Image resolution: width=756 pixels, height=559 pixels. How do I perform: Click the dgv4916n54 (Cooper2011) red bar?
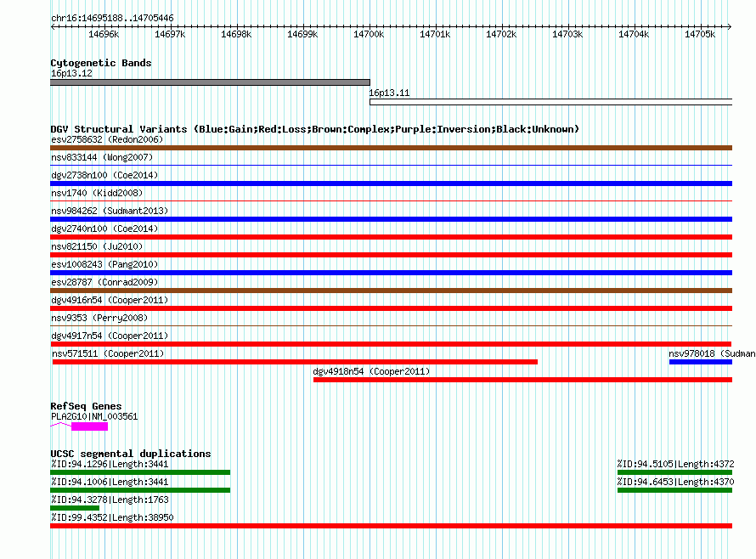pos(391,308)
